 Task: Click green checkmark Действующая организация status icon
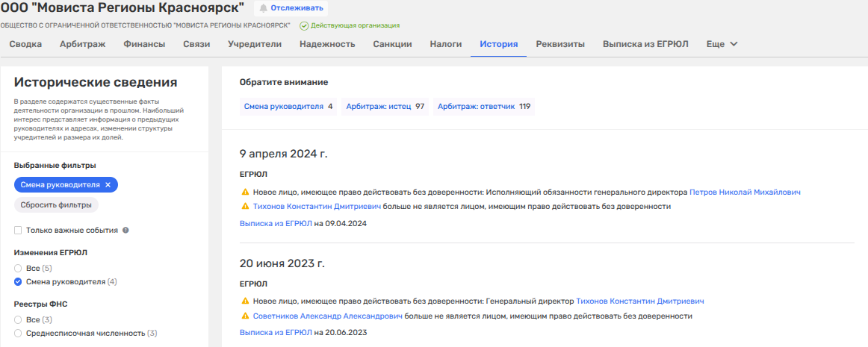click(x=304, y=25)
